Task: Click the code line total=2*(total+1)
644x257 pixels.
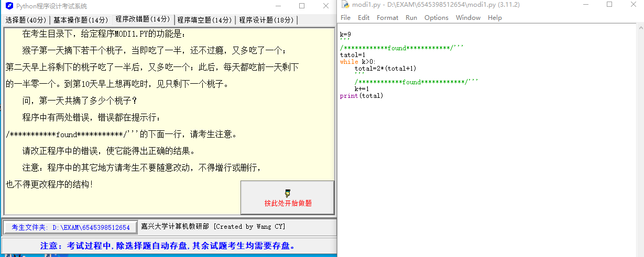Action: [385, 69]
